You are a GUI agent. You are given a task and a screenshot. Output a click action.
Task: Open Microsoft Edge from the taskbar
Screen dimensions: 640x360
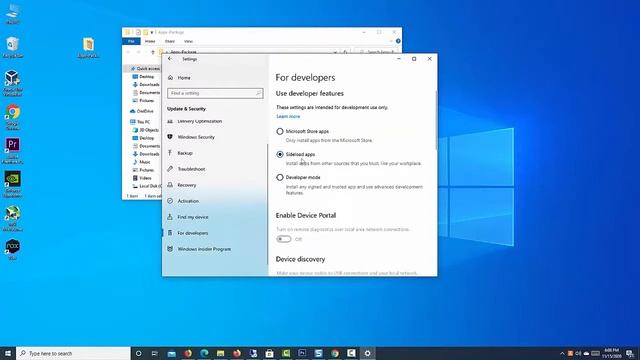pos(204,353)
